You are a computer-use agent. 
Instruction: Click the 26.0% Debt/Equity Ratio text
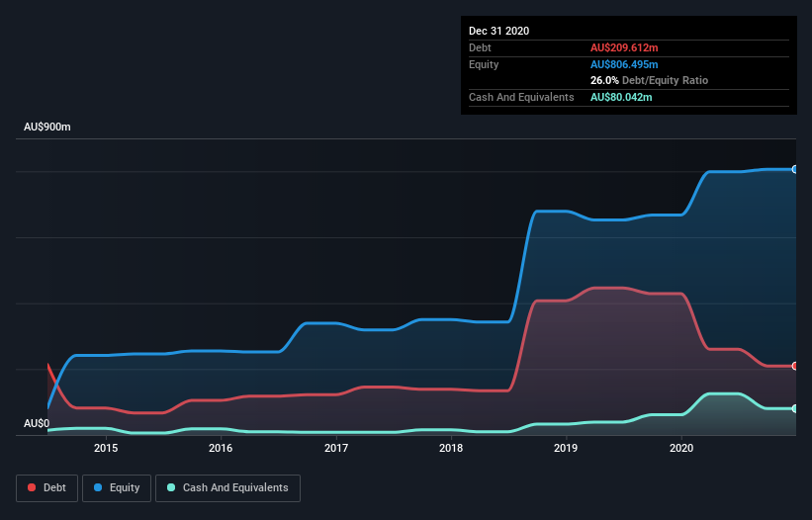click(649, 80)
